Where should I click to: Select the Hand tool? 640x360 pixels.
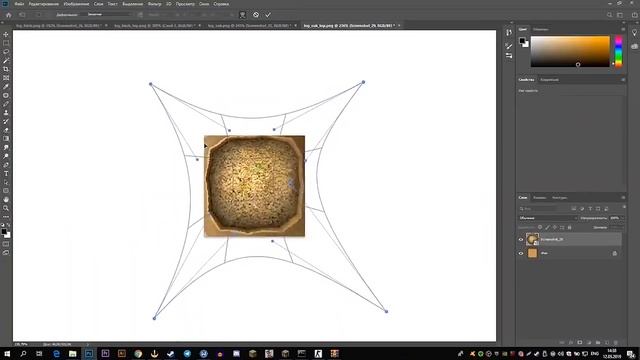(x=6, y=200)
